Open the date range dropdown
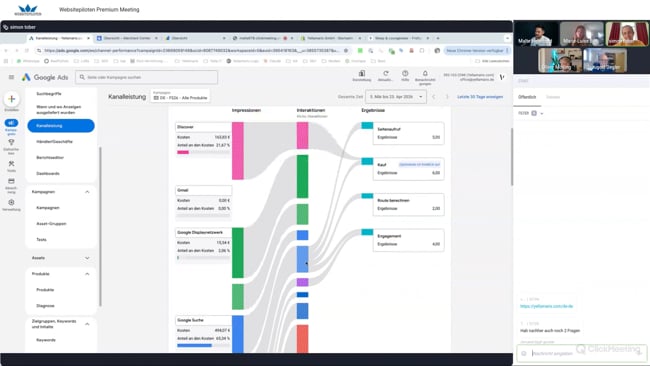The height and width of the screenshot is (366, 650). pyautogui.click(x=396, y=97)
